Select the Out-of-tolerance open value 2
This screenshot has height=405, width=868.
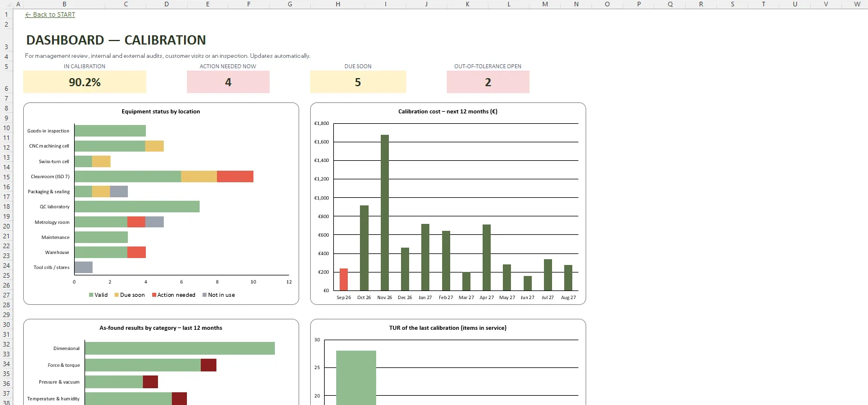(488, 82)
